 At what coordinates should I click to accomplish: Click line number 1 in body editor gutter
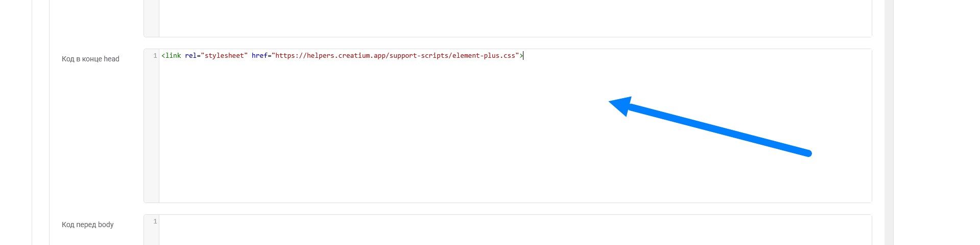(x=155, y=221)
